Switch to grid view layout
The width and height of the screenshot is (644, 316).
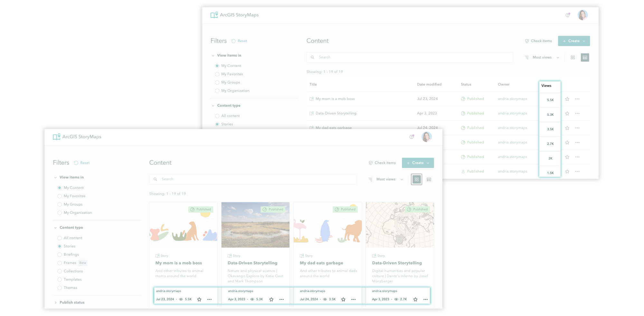pyautogui.click(x=416, y=179)
